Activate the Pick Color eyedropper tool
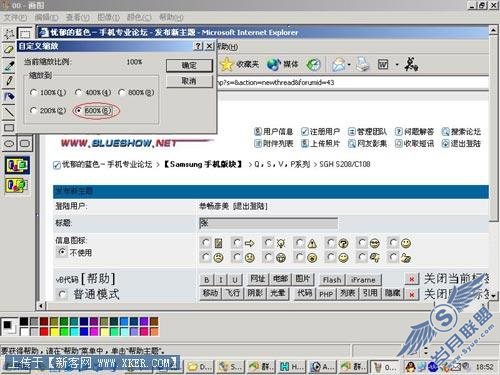500x375 pixels. [9, 65]
